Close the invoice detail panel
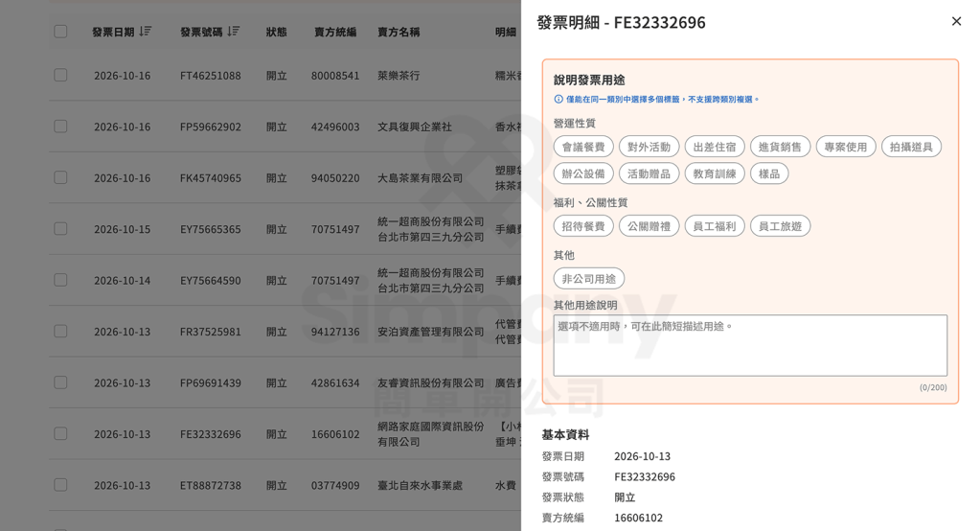 tap(956, 21)
